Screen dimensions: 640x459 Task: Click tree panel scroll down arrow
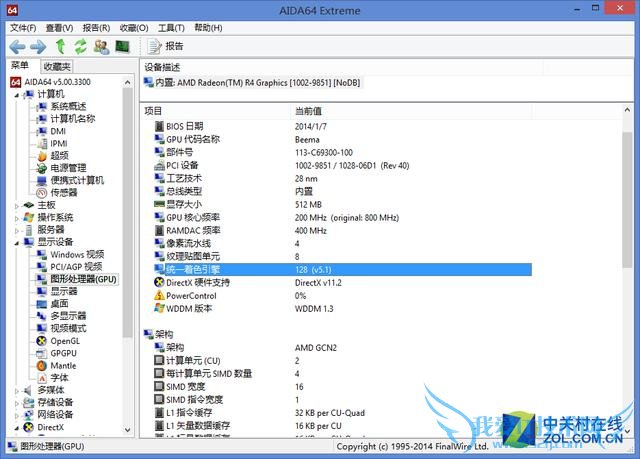[x=127, y=430]
